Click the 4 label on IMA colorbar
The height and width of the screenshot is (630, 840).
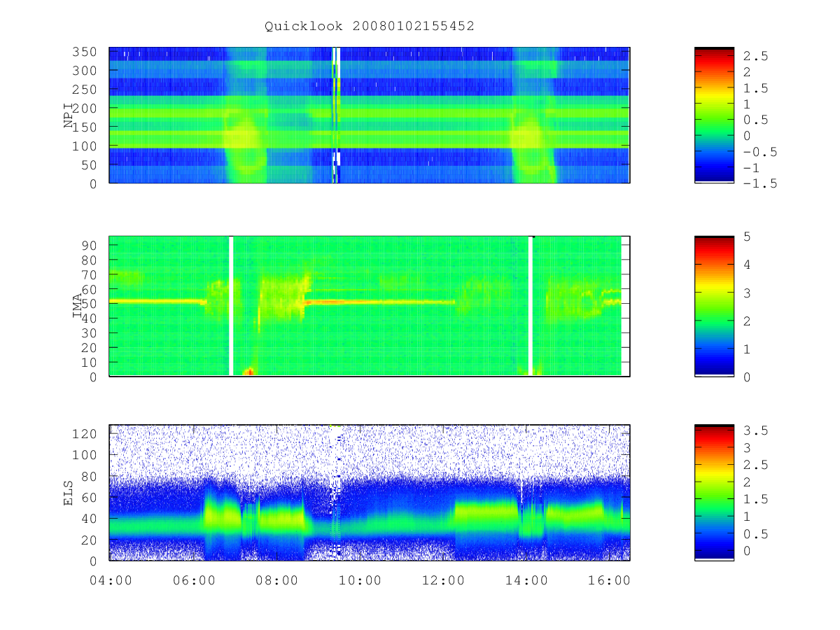(747, 265)
